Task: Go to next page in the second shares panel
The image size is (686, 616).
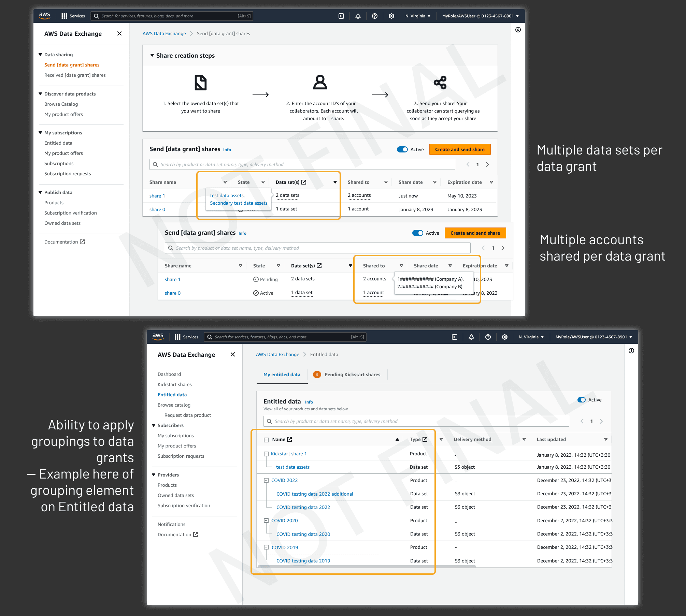Action: point(503,248)
